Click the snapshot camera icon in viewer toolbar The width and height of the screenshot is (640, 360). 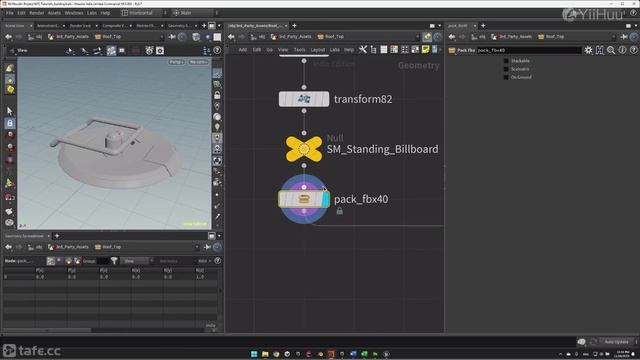click(x=160, y=51)
